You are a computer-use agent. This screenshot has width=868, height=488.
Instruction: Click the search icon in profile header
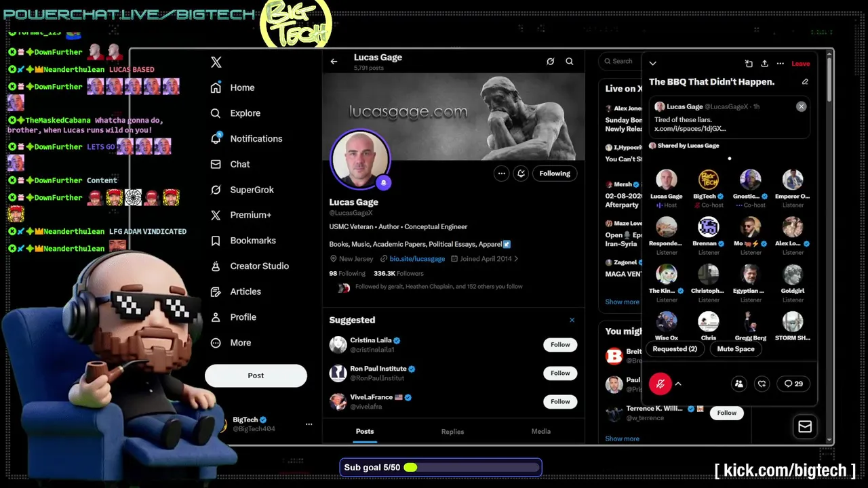tap(570, 62)
